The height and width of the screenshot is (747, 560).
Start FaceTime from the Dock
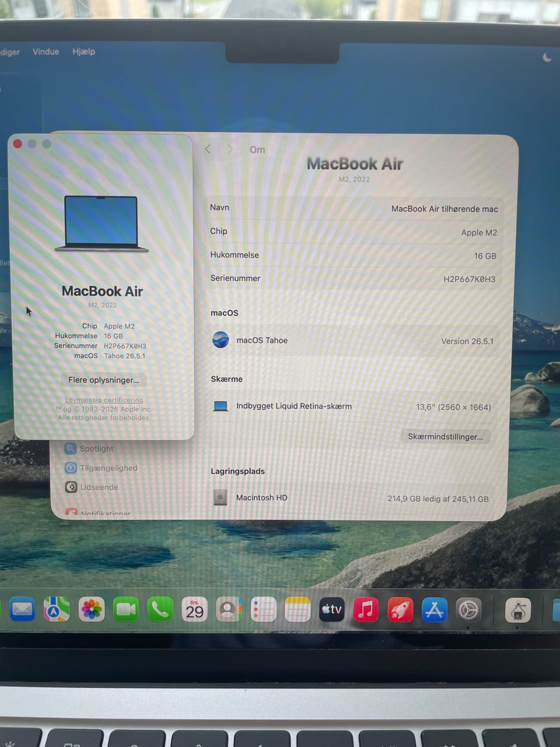(x=126, y=610)
